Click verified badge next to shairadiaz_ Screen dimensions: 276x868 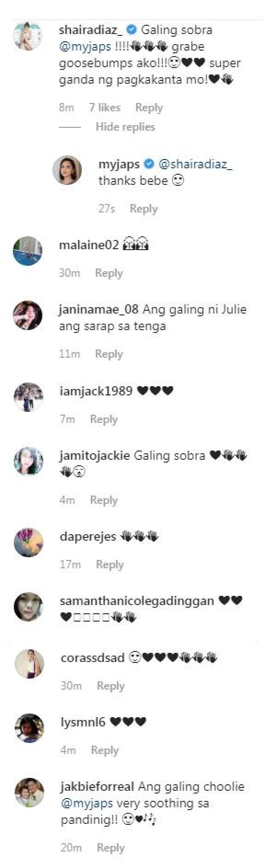tap(131, 30)
